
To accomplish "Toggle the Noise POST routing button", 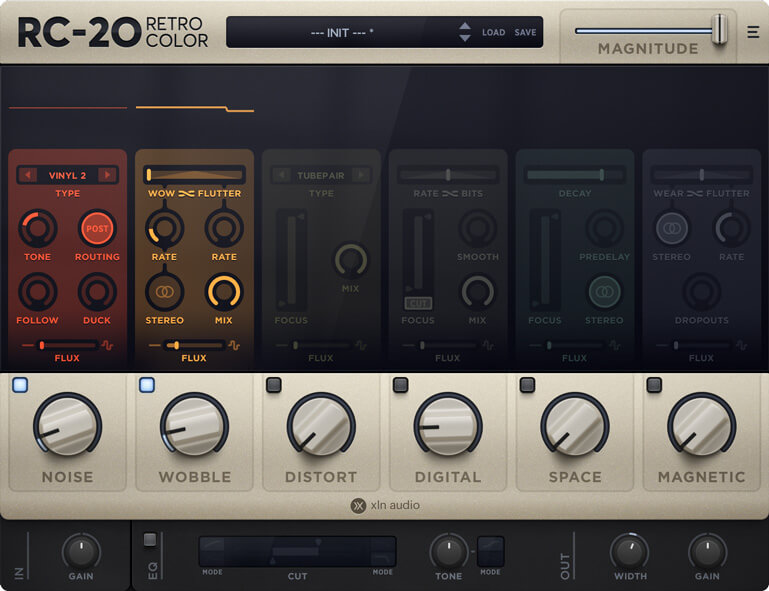I will tap(97, 228).
